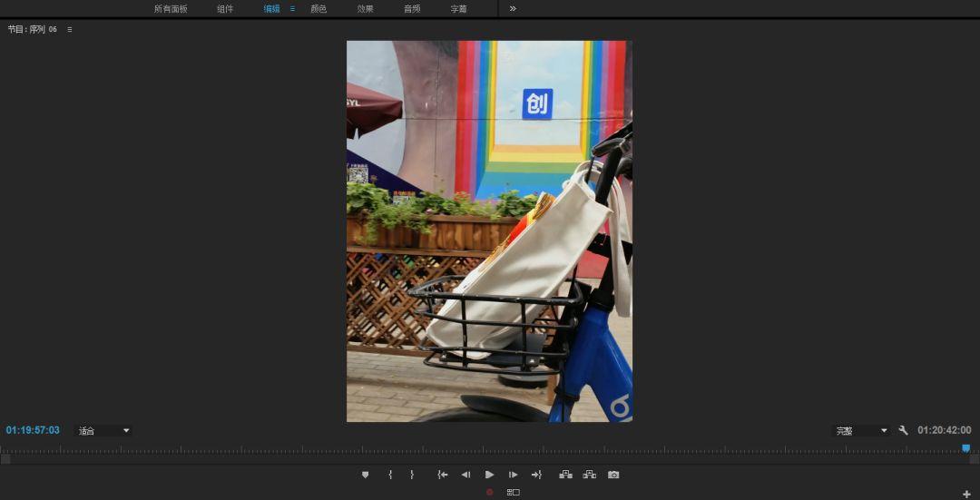Switch to 字幕 workspace

coord(459,9)
